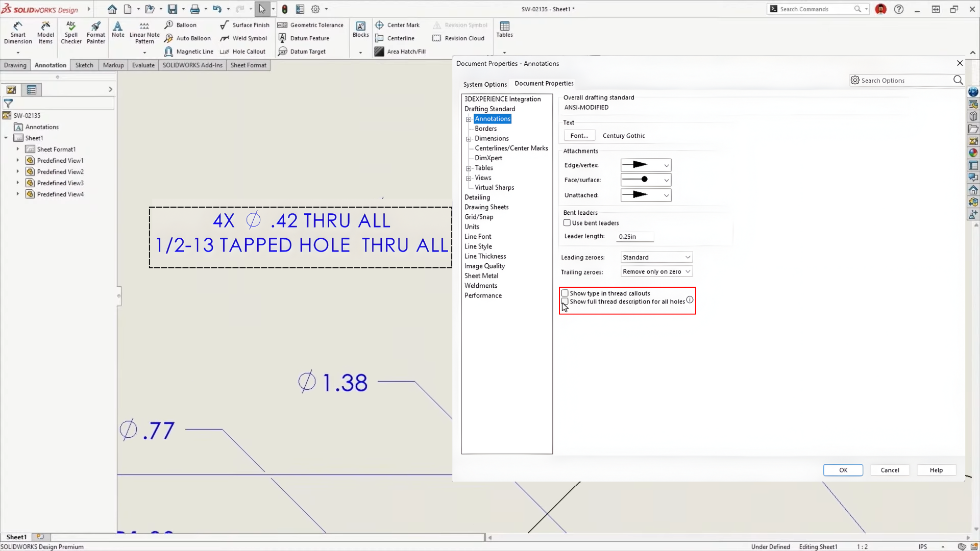
Task: Insert a Weld Symbol
Action: [243, 38]
